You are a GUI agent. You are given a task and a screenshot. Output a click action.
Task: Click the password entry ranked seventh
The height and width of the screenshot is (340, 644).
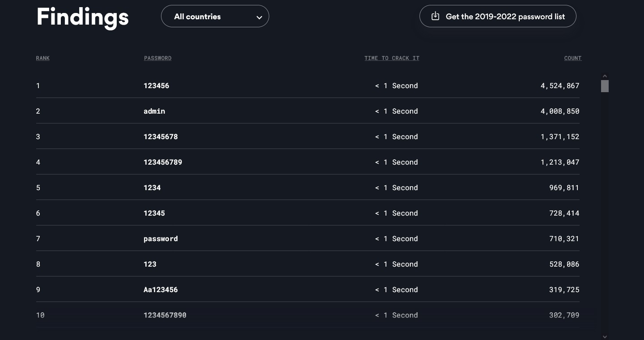point(161,239)
